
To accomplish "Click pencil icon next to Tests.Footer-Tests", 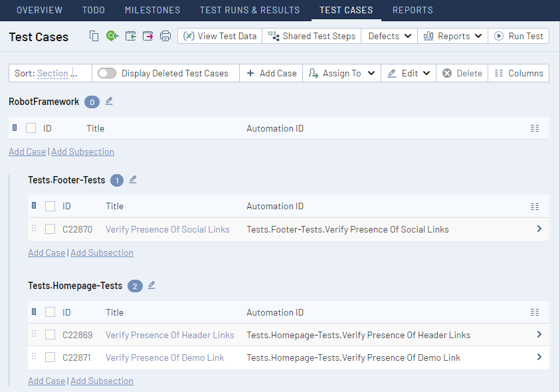I will (133, 179).
